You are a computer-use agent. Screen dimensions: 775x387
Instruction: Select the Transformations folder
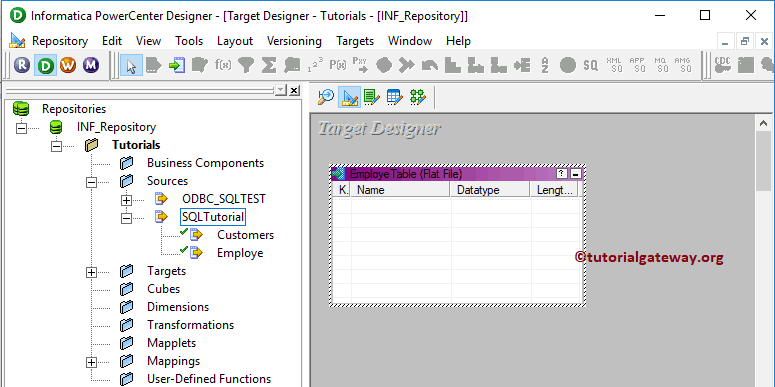click(x=190, y=325)
